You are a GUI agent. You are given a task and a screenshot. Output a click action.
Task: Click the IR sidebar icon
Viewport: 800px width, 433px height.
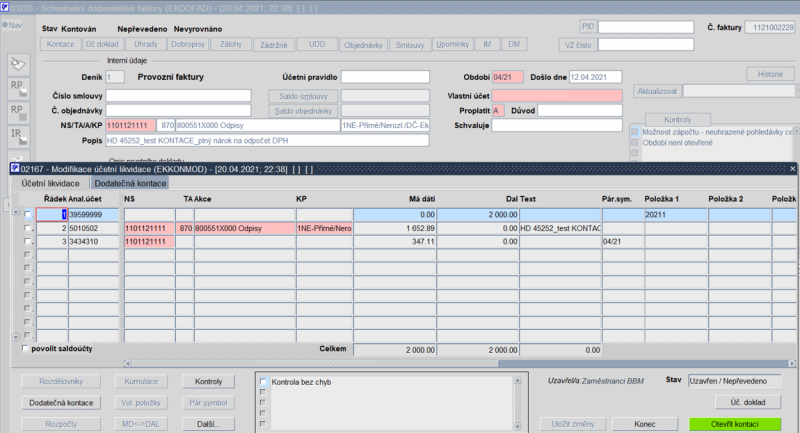pos(18,137)
